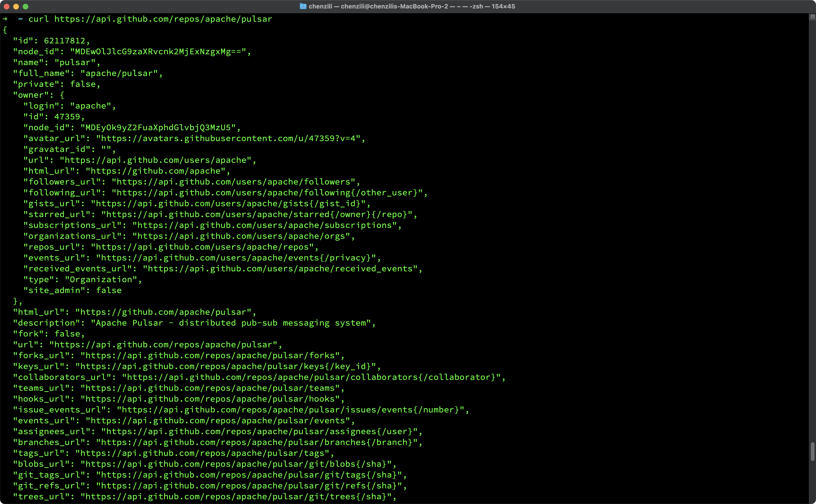The image size is (816, 504).
Task: Click the top-level node_id value MDEwOlJlcG9zaXRvcnk2MjExNzgxMg==
Action: (160, 52)
